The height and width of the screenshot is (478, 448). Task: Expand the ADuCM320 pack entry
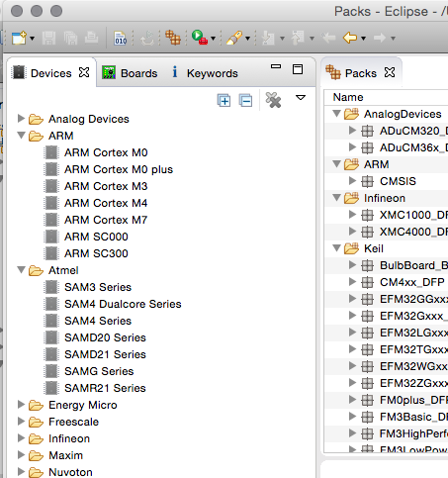click(x=352, y=131)
